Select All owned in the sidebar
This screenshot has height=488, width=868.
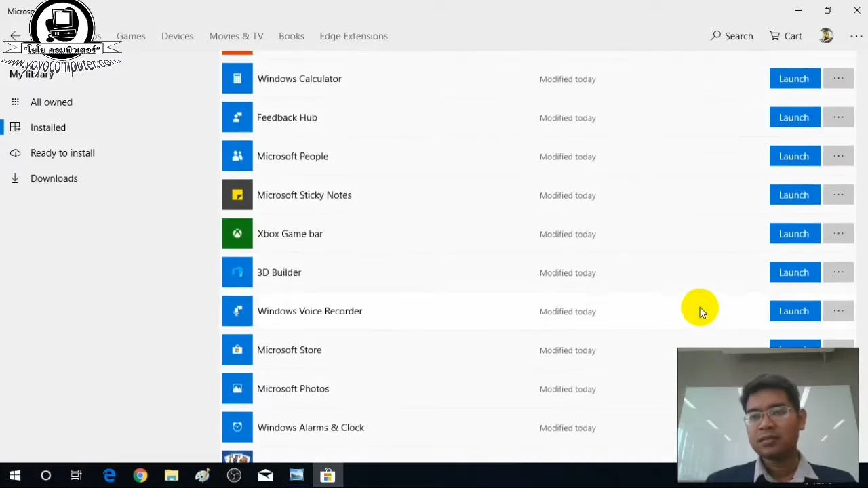click(x=51, y=102)
